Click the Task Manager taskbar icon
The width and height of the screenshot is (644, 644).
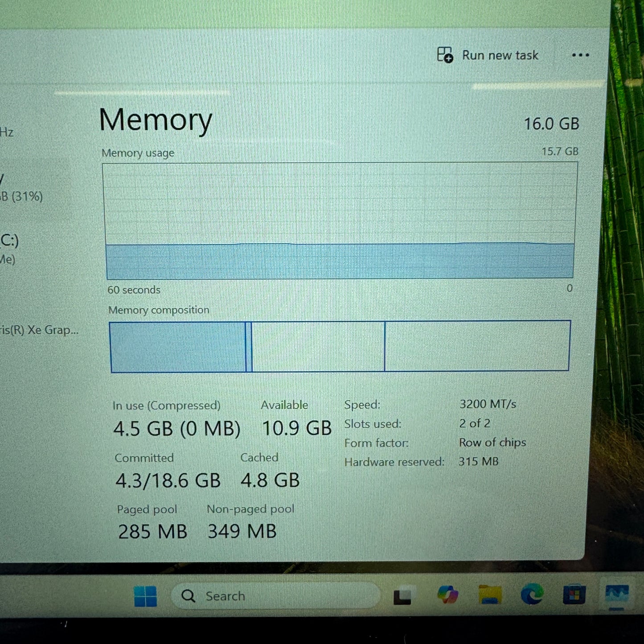(617, 594)
